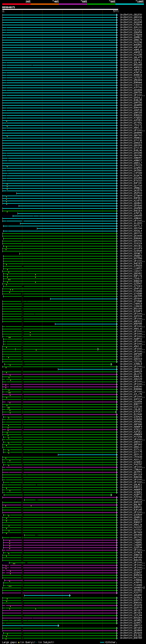Select hit UniRef100_B4KCM1

coord(131,560)
